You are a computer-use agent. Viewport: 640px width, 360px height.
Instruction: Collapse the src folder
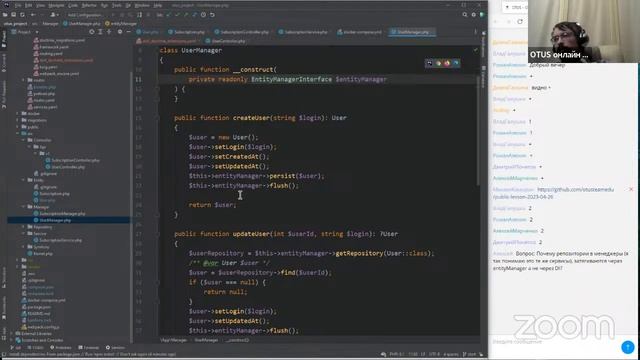(x=18, y=133)
